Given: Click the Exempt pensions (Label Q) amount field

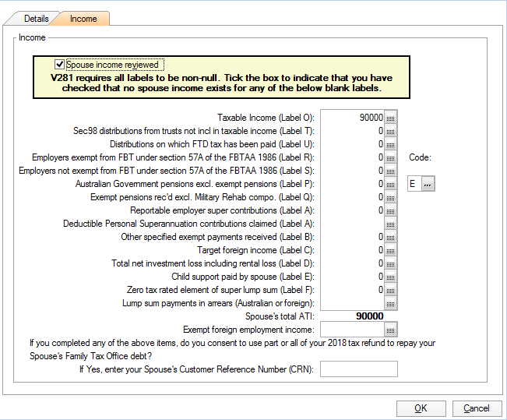Looking at the screenshot, I should pos(352,197).
